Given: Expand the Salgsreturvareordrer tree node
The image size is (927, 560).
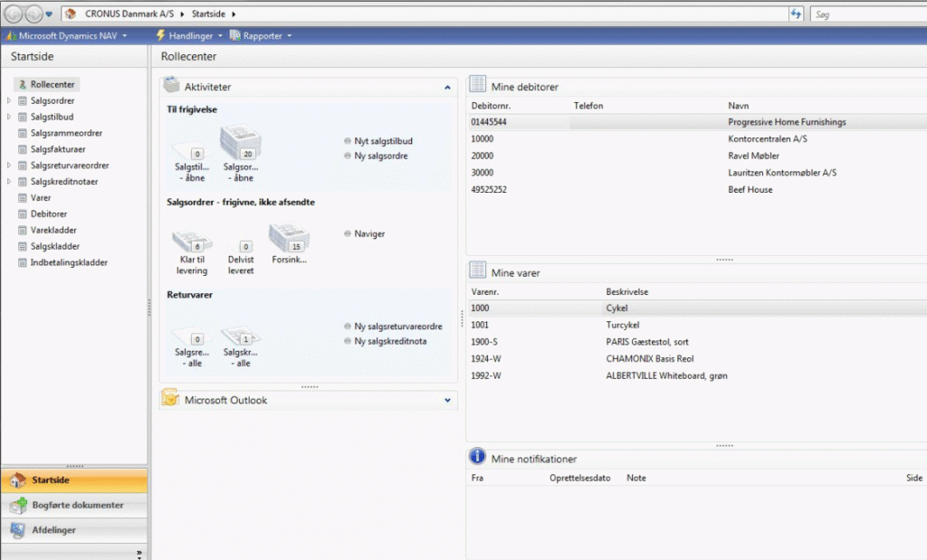Looking at the screenshot, I should pos(9,166).
